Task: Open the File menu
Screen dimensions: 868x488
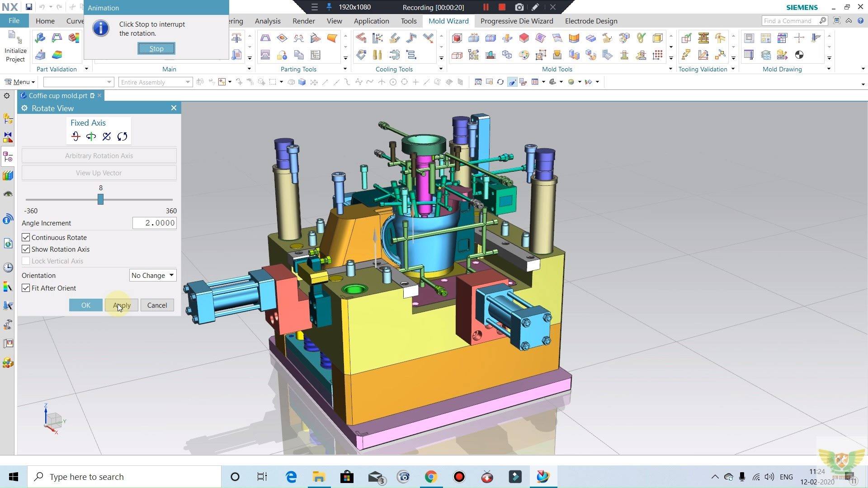Action: [x=14, y=21]
